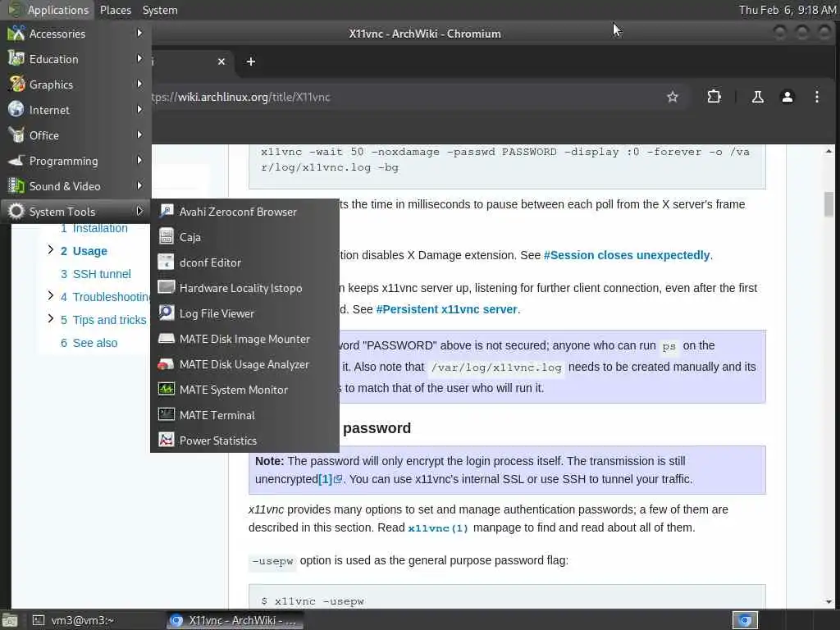The width and height of the screenshot is (840, 630).
Task: Switch to X11vnc - ArchWiki taskbar entry
Action: pyautogui.click(x=234, y=620)
